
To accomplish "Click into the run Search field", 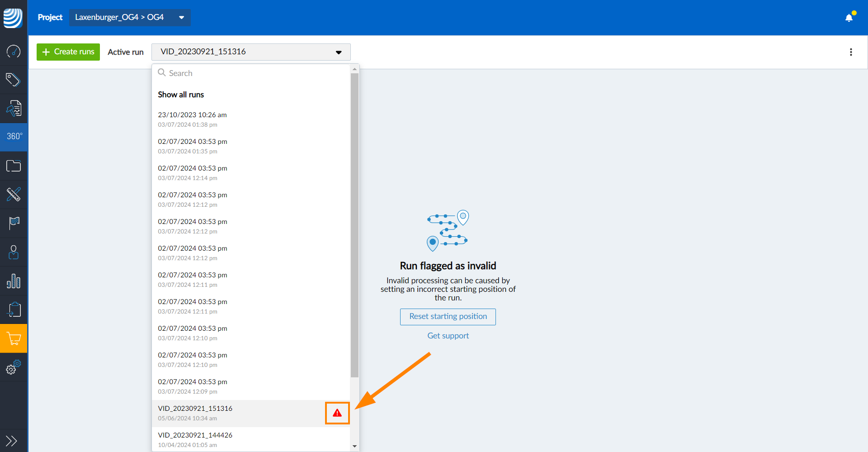I will click(x=251, y=73).
